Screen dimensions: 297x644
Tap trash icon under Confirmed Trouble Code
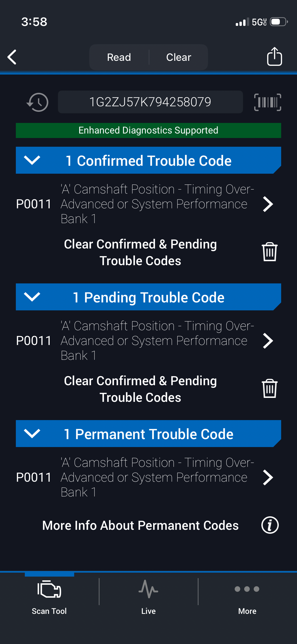pyautogui.click(x=269, y=252)
